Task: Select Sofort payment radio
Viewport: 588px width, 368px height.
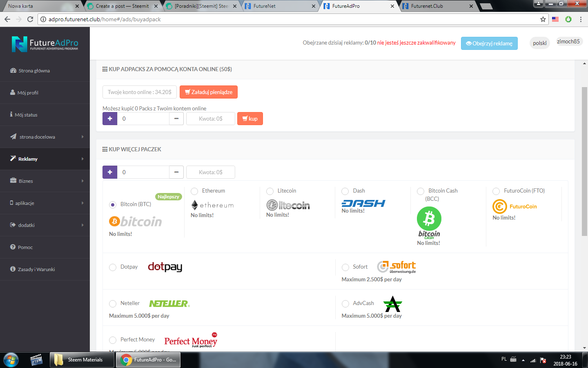Action: click(345, 267)
